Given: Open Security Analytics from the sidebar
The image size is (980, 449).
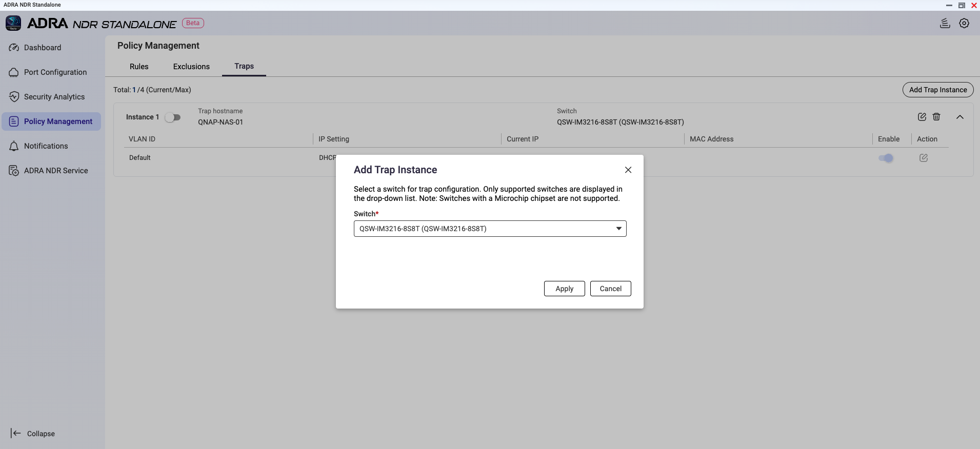Looking at the screenshot, I should pyautogui.click(x=54, y=97).
